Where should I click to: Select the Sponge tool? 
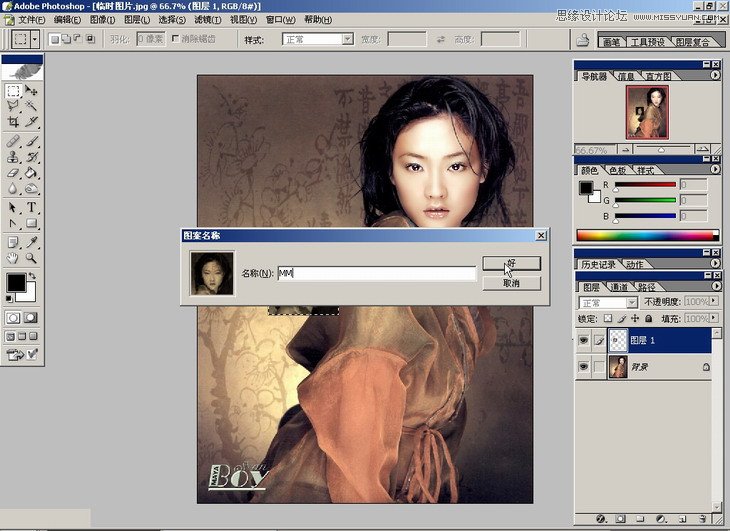pyautogui.click(x=31, y=188)
